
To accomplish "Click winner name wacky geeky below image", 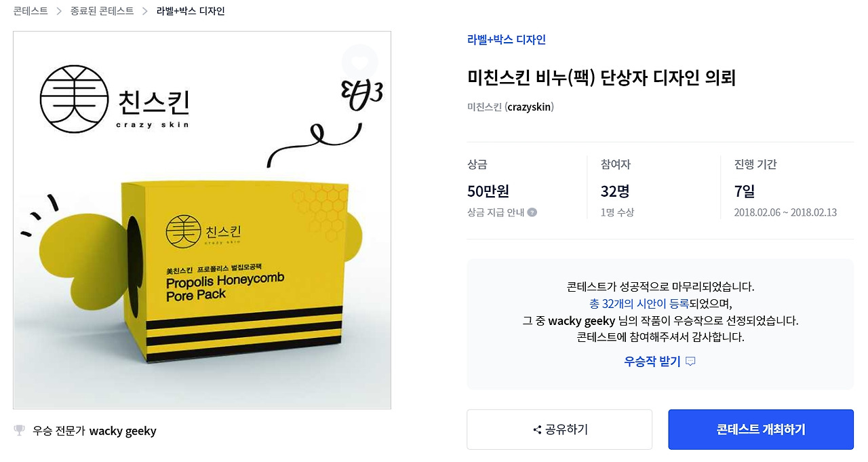I will click(123, 431).
